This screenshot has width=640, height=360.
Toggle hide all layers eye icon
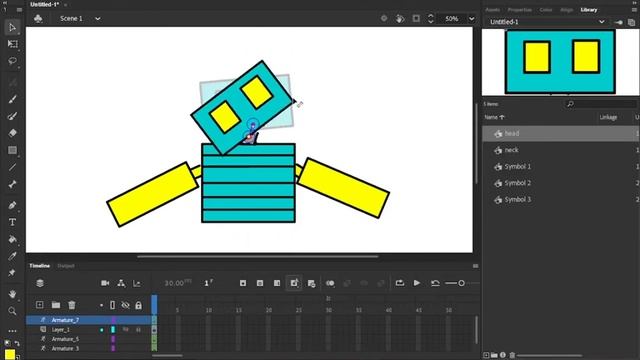(x=125, y=305)
